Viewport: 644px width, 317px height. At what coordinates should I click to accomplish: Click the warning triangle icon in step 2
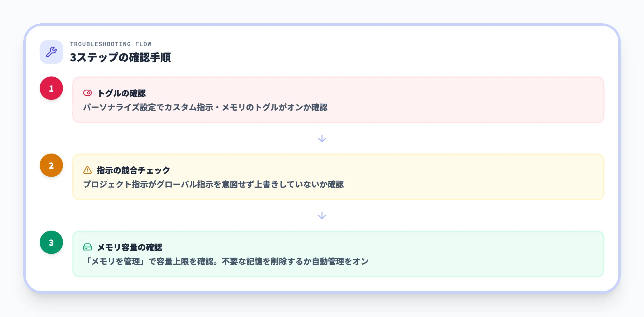(x=87, y=170)
